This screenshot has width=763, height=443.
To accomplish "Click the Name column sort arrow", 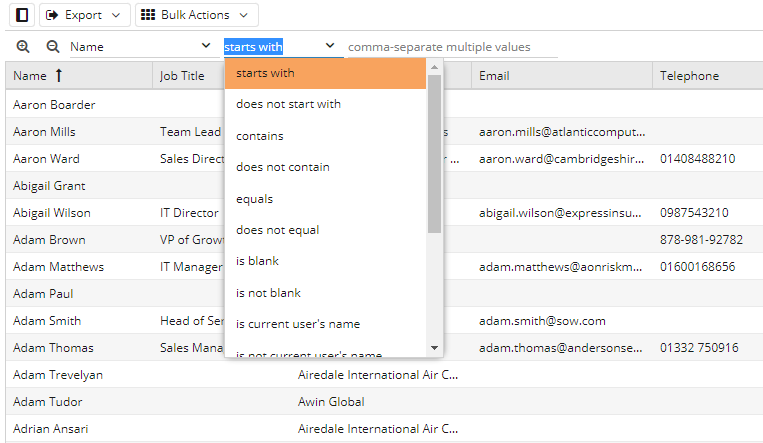I will (x=58, y=76).
